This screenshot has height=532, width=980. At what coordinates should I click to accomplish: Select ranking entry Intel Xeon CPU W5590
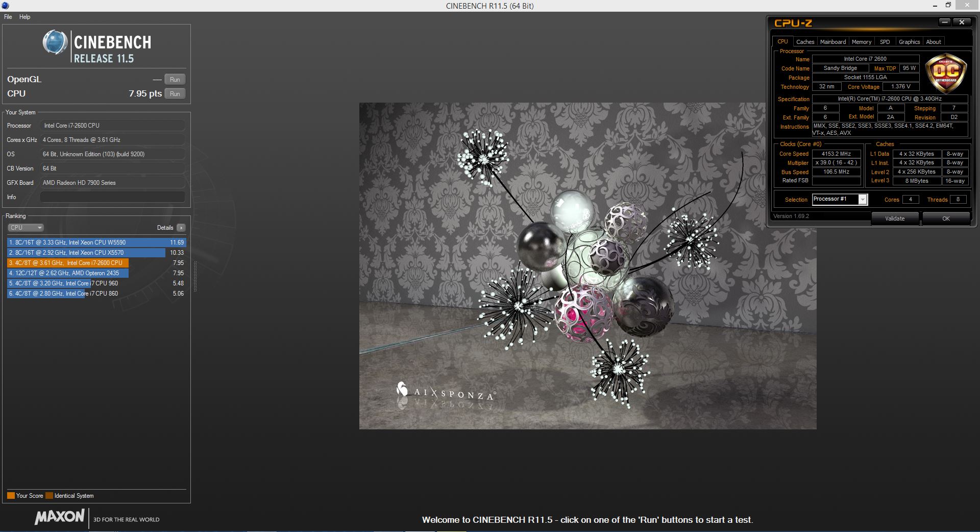click(96, 243)
